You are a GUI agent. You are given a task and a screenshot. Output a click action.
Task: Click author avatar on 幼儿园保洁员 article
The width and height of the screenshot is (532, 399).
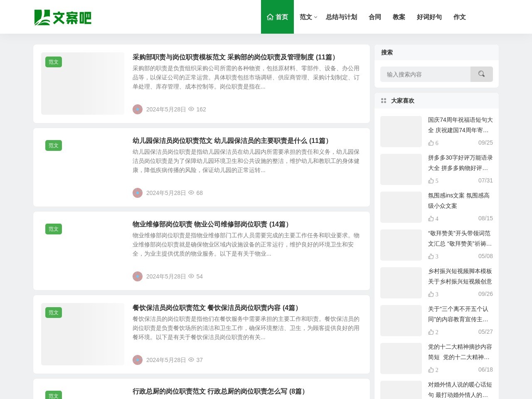click(x=138, y=193)
